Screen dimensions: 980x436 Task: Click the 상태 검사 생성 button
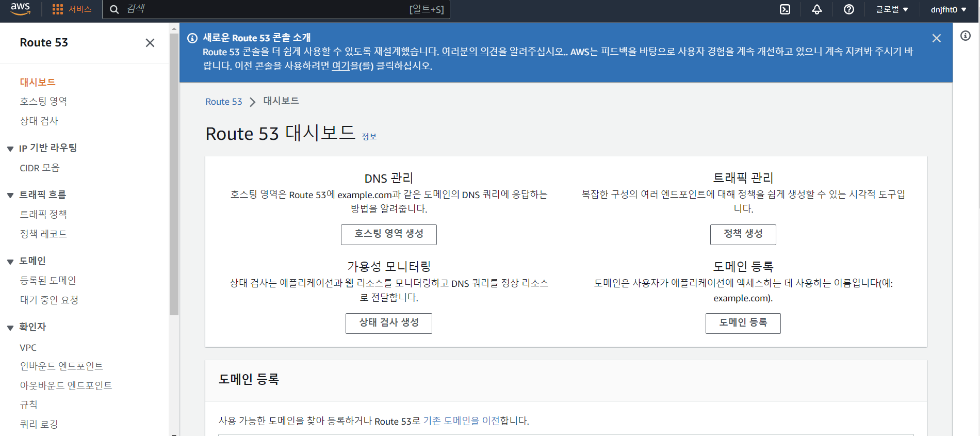click(x=389, y=323)
